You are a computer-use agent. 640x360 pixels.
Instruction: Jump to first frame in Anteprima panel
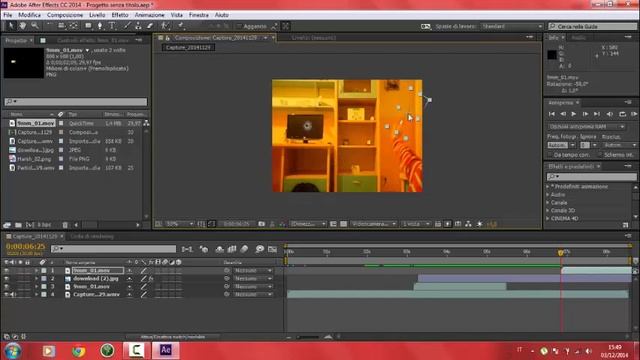pyautogui.click(x=551, y=114)
